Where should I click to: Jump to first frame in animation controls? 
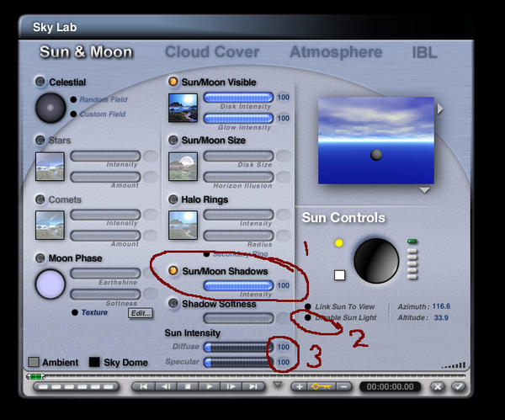[x=144, y=386]
